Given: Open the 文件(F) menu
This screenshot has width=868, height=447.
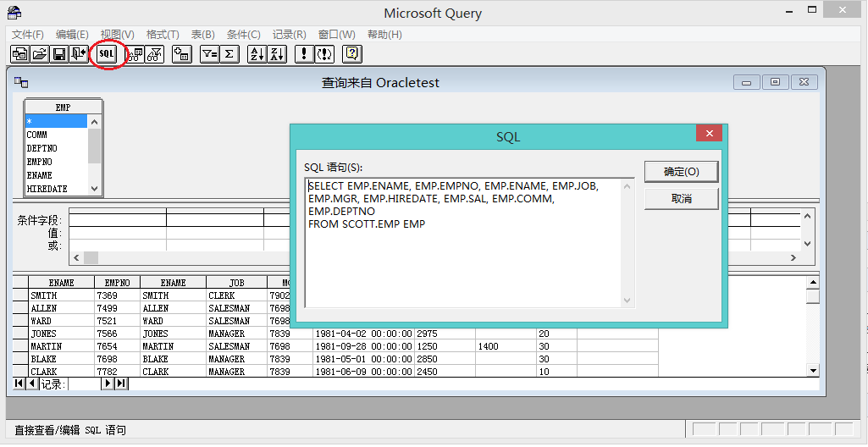Looking at the screenshot, I should coord(28,35).
